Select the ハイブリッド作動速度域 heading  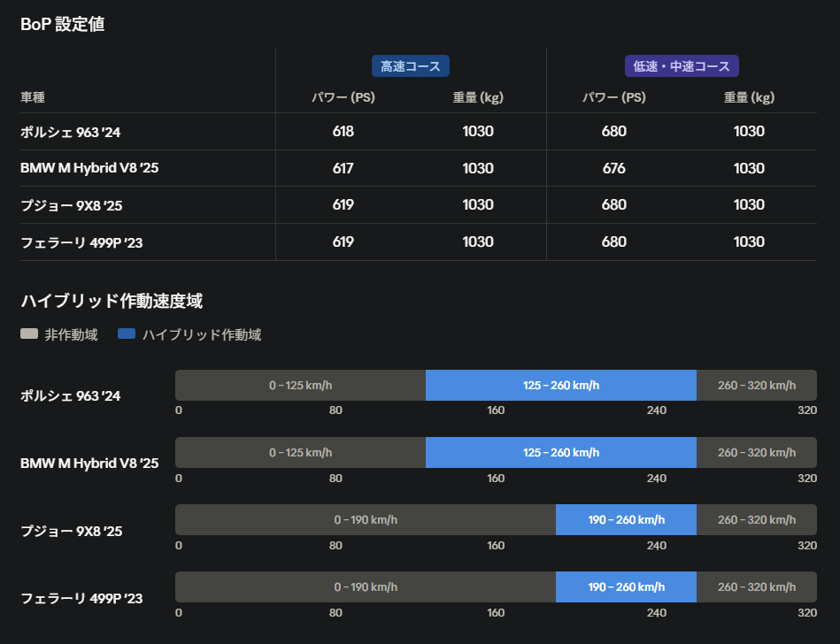112,301
